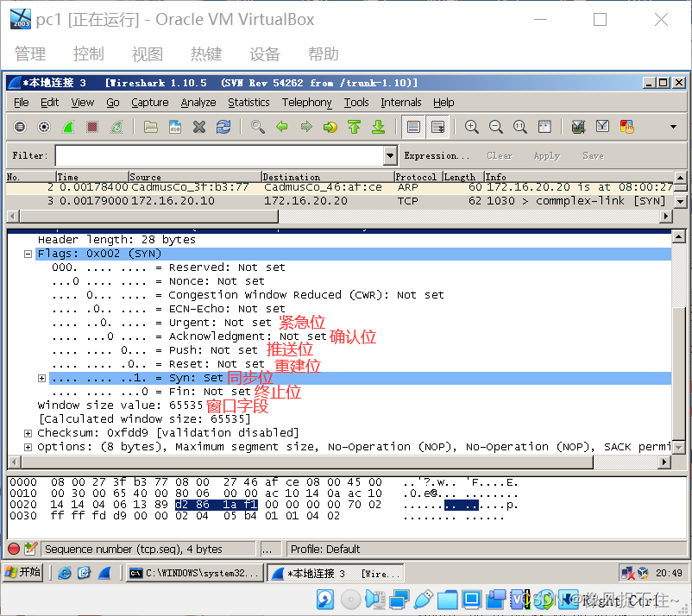Launch Internet Explorer from quick launch
Screen dimensions: 692x616
click(65, 573)
